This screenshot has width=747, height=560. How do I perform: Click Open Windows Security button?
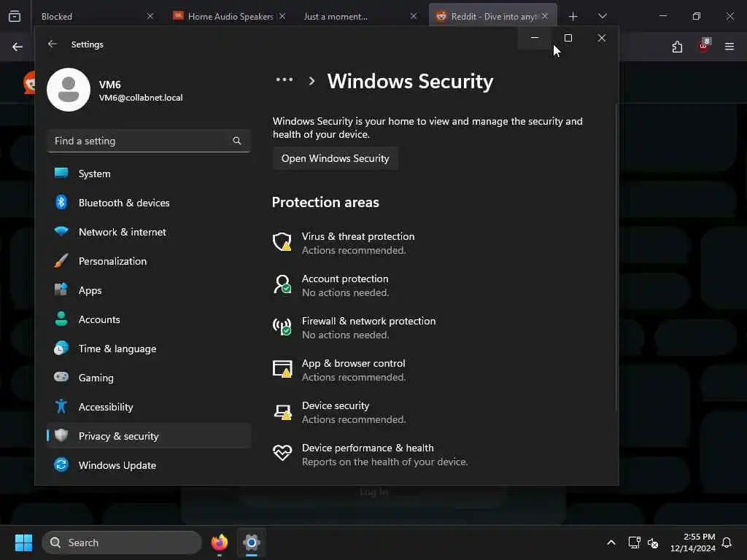(x=336, y=158)
